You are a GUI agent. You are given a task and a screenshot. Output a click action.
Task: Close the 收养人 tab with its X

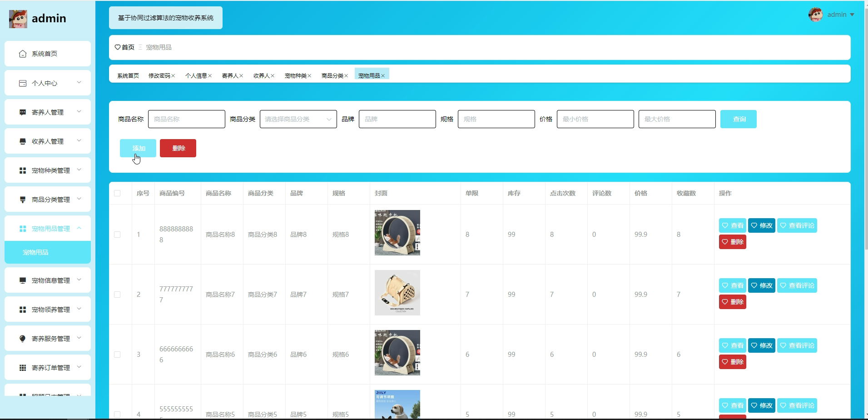(x=273, y=76)
